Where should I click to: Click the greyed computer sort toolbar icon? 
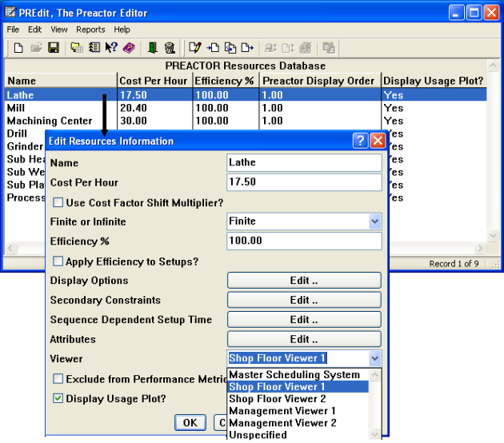click(270, 48)
